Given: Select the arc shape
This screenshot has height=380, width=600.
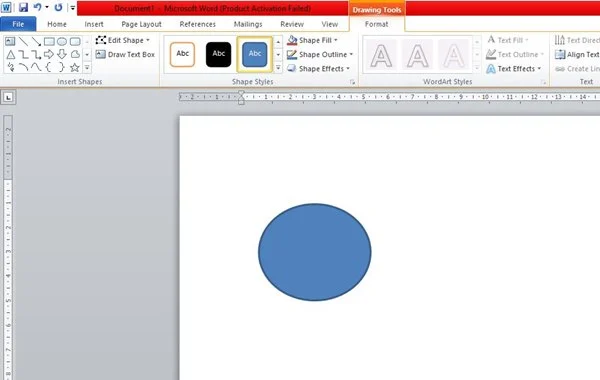Looking at the screenshot, I should [x=23, y=67].
